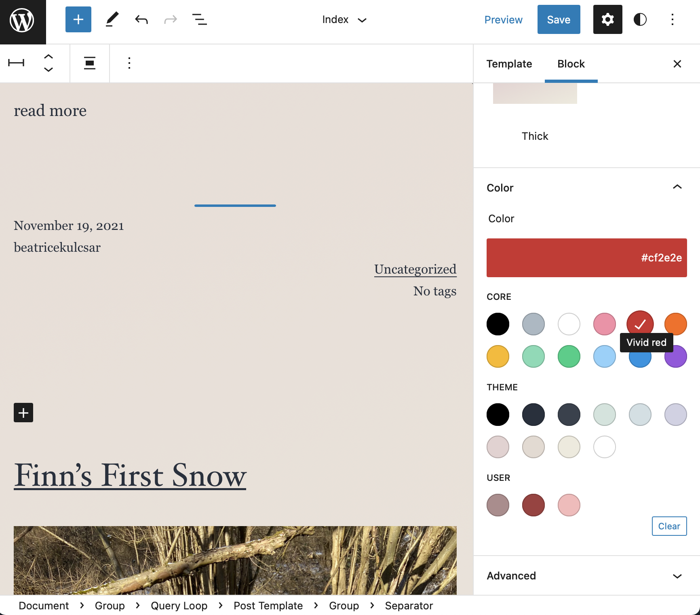
Task: Open the block options three-dot menu
Action: pyautogui.click(x=129, y=63)
